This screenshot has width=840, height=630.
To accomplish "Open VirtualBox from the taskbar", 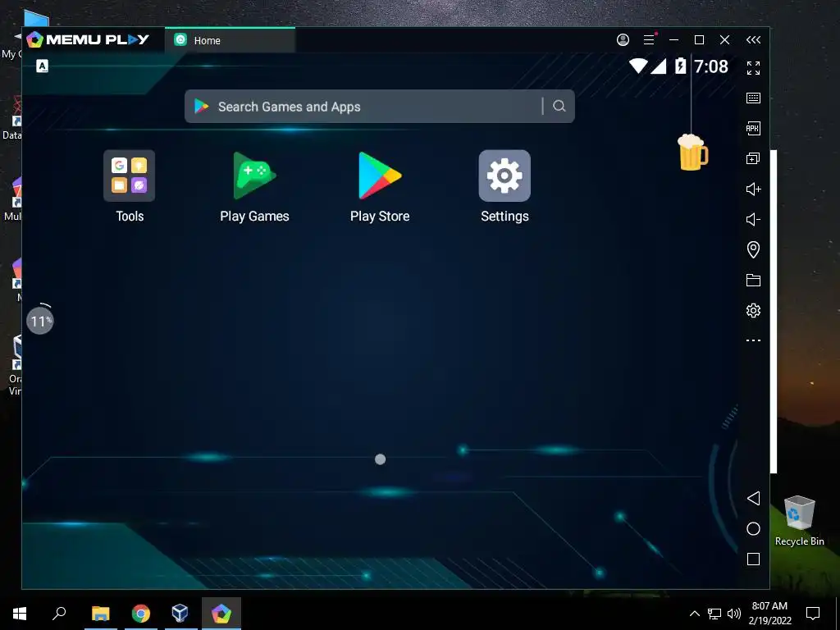I will 180,614.
